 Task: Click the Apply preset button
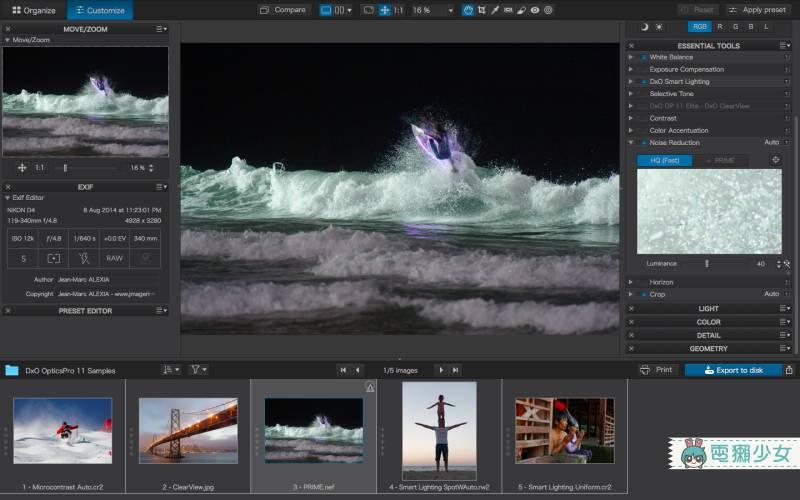coord(757,10)
